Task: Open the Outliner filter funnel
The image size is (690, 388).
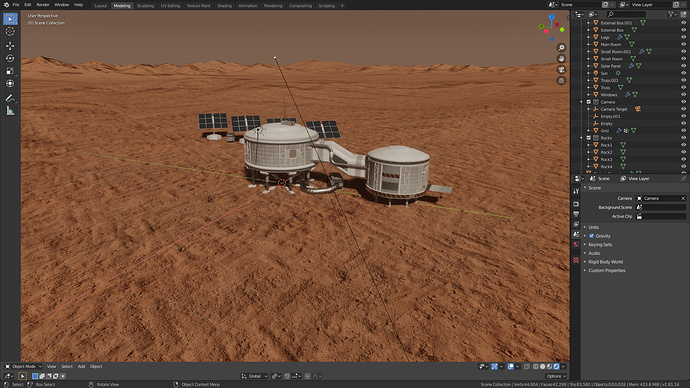Action: (x=672, y=15)
